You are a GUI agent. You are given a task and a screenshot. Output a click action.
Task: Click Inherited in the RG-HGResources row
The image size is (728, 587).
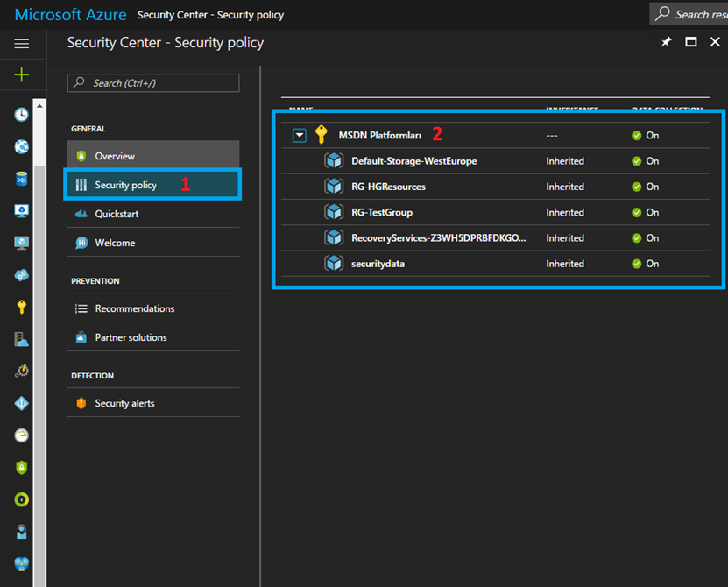[565, 187]
